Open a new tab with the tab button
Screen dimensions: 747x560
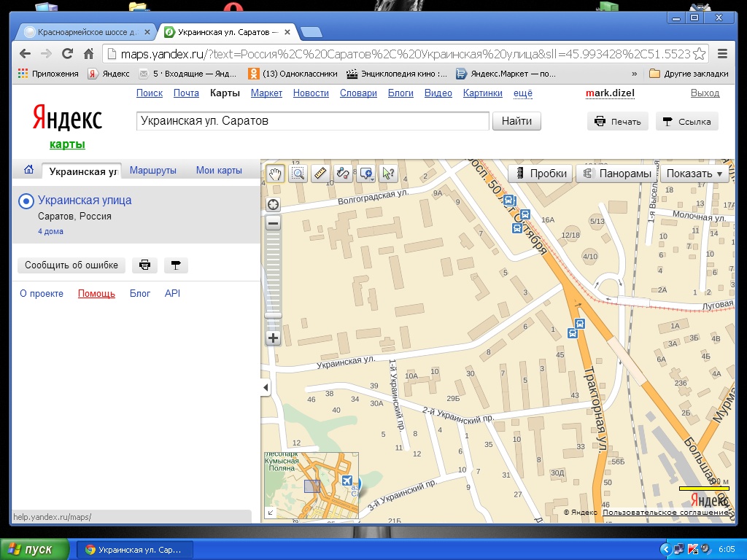[x=311, y=33]
